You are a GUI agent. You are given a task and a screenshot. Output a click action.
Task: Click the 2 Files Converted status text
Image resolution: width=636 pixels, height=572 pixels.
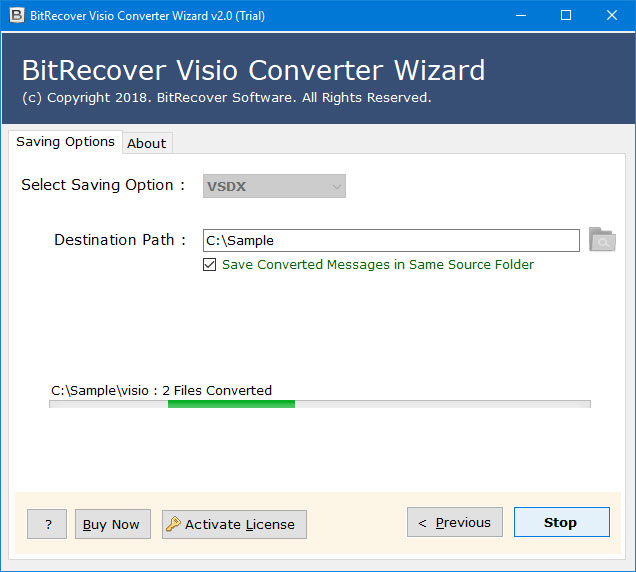pyautogui.click(x=217, y=390)
